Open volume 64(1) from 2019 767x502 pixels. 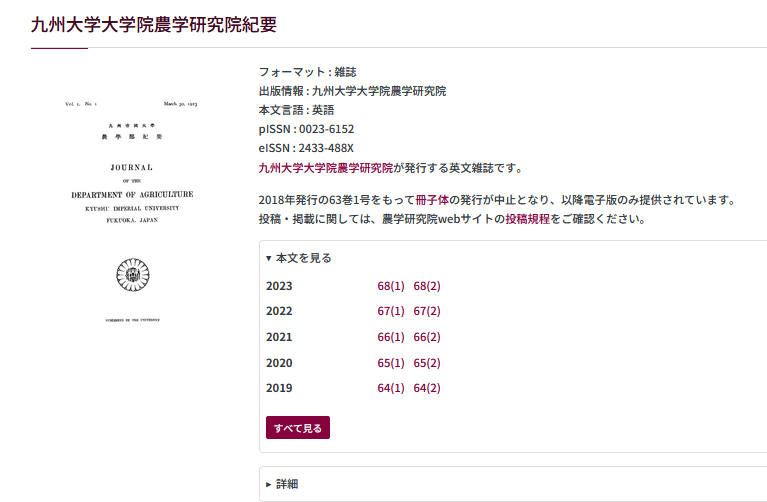(x=391, y=388)
